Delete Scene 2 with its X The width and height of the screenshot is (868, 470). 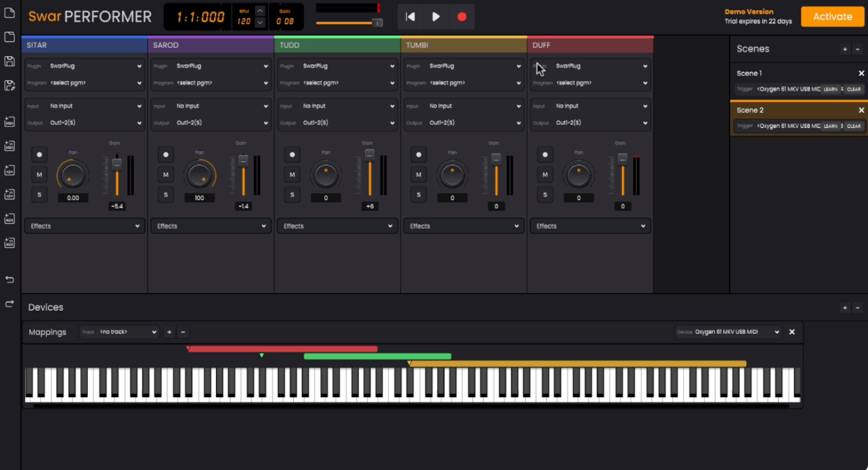[x=861, y=110]
